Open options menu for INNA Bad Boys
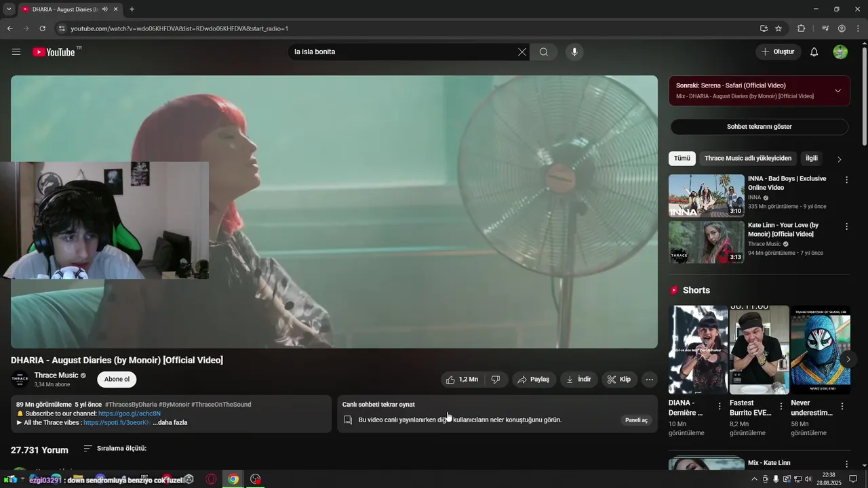Viewport: 868px width, 488px height. [846, 180]
